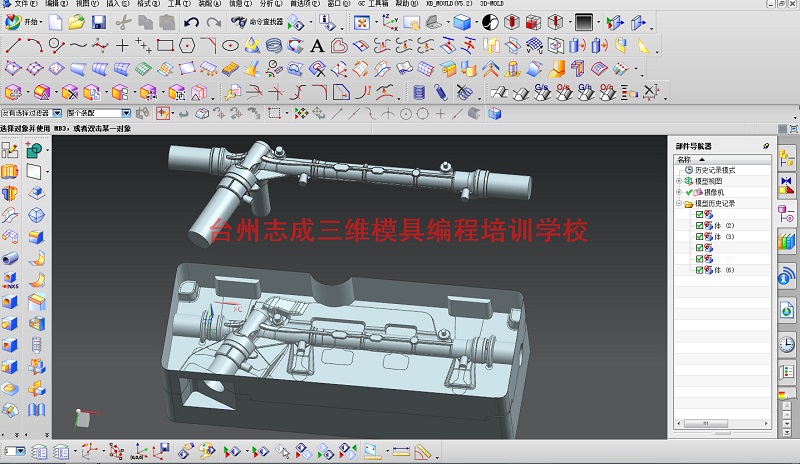800x464 pixels.
Task: Expand the 摄像机 tree node
Action: (x=679, y=192)
